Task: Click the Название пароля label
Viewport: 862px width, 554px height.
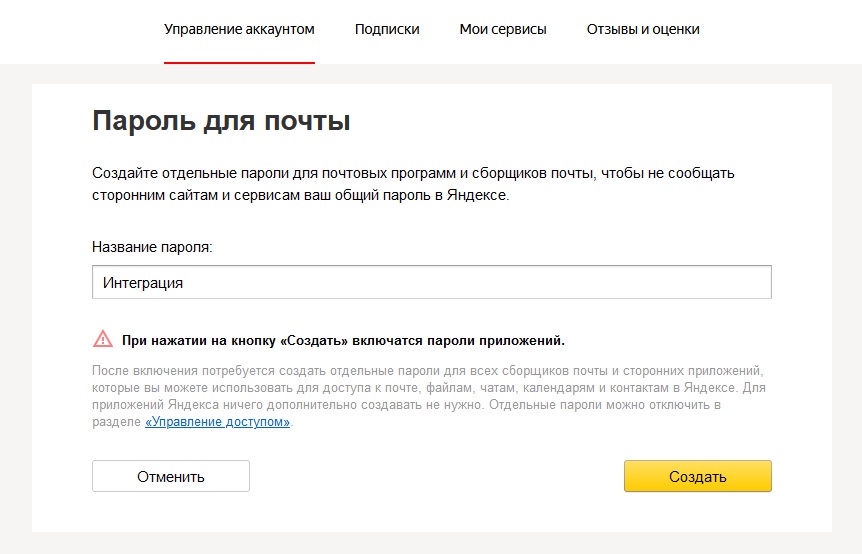Action: click(x=152, y=247)
